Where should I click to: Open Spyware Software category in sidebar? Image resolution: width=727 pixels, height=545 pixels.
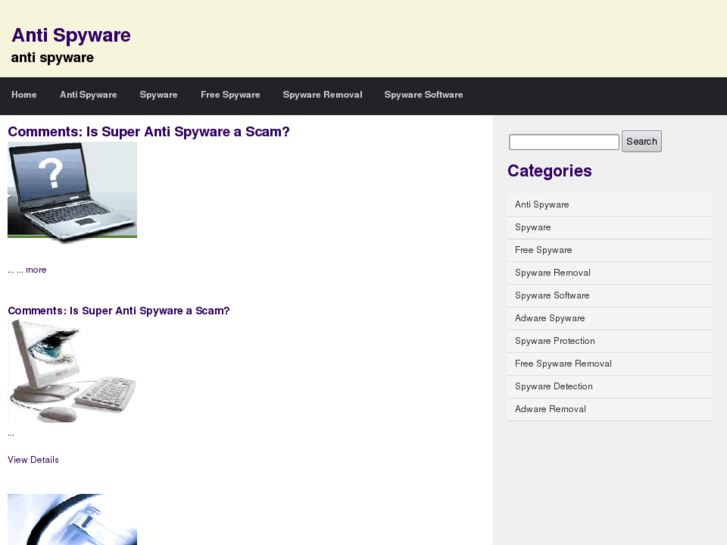[609, 295]
